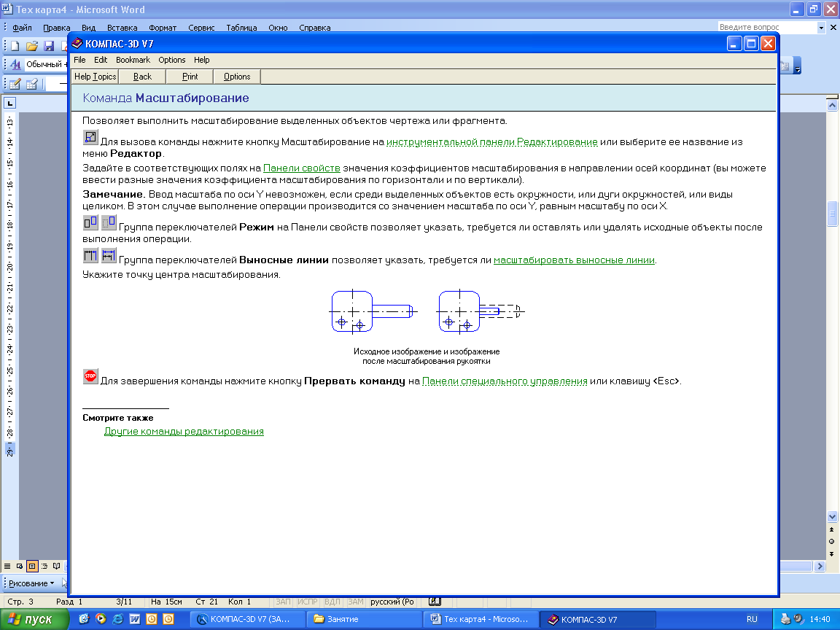Open Рисование drawing dropdown menu
Screen dimensions: 840x630
click(x=31, y=583)
